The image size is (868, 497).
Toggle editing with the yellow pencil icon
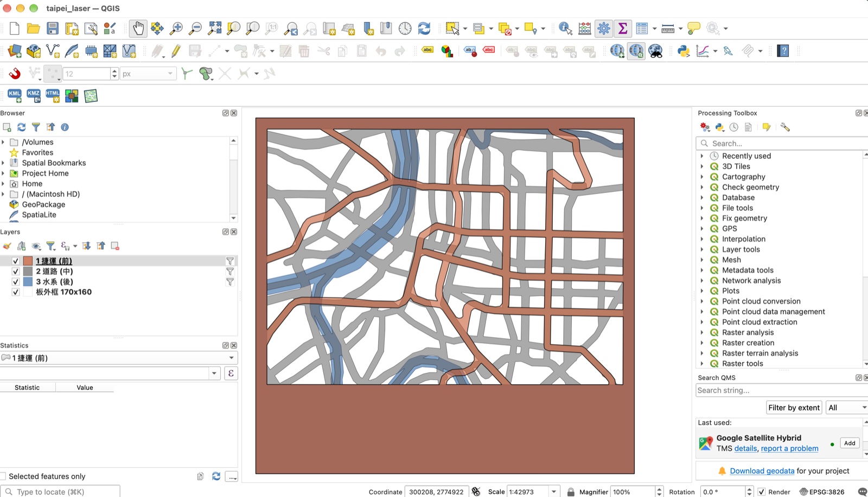point(176,51)
